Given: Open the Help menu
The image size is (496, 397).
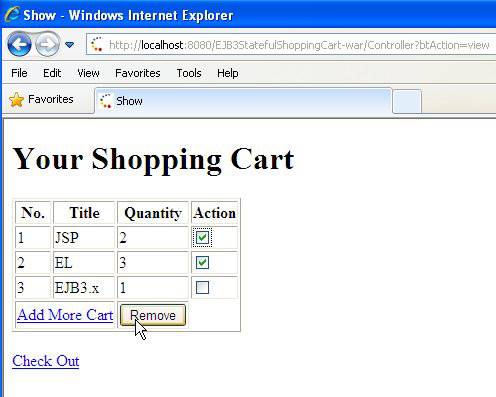Looking at the screenshot, I should click(228, 73).
